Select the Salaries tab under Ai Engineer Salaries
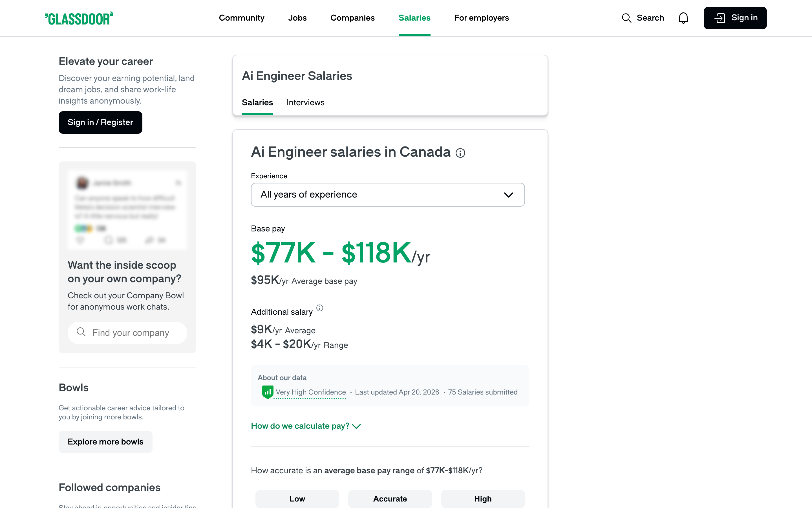812x508 pixels. (257, 102)
